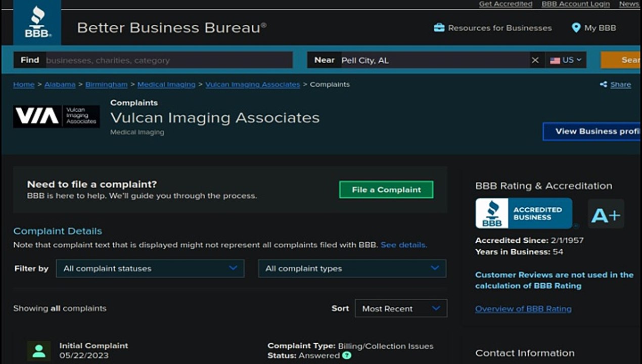The width and height of the screenshot is (642, 364).
Task: Open the All complaint statuses dropdown
Action: [150, 268]
